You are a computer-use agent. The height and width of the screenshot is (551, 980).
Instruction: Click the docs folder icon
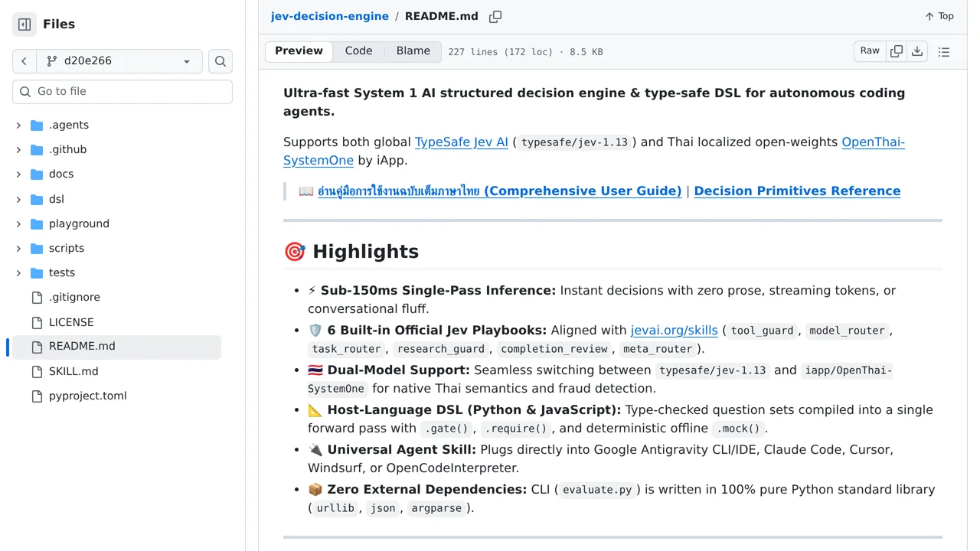pos(37,174)
